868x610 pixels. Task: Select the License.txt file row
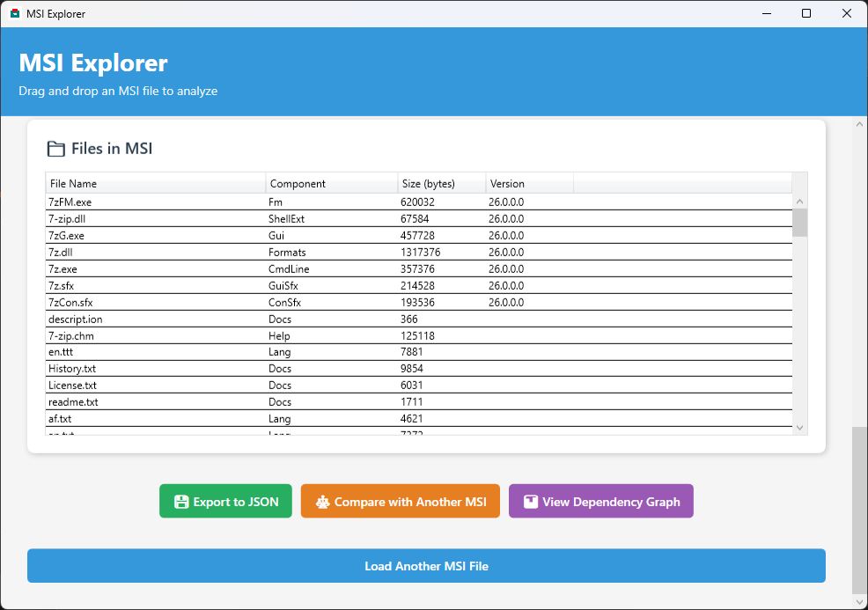[419, 386]
